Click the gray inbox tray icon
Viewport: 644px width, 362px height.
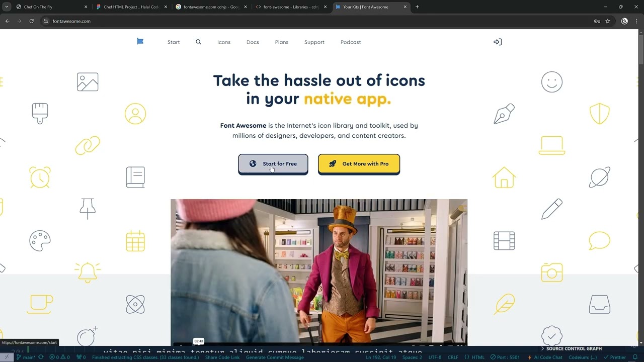click(x=600, y=304)
